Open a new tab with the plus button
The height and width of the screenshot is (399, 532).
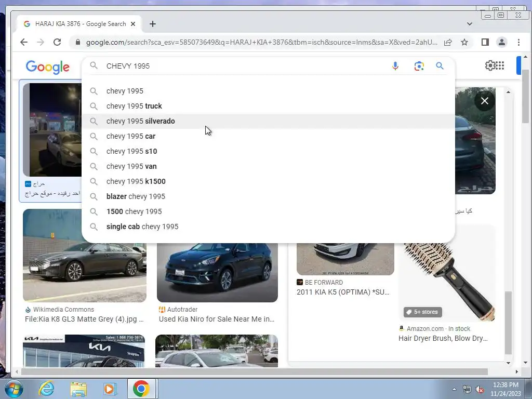pyautogui.click(x=153, y=24)
